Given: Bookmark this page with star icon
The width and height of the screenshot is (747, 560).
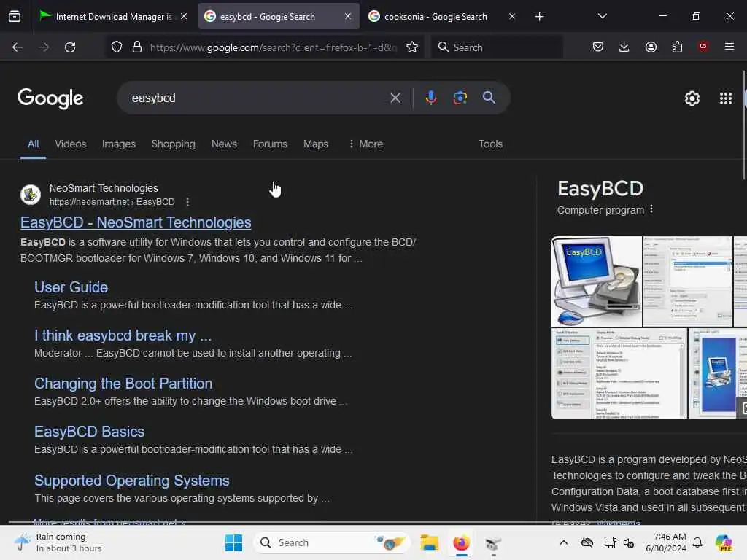Looking at the screenshot, I should (412, 47).
